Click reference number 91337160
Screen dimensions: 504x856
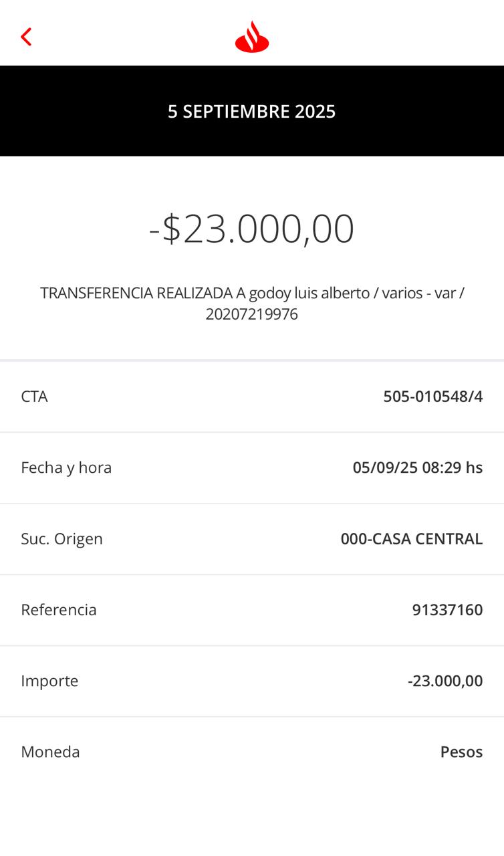(447, 610)
